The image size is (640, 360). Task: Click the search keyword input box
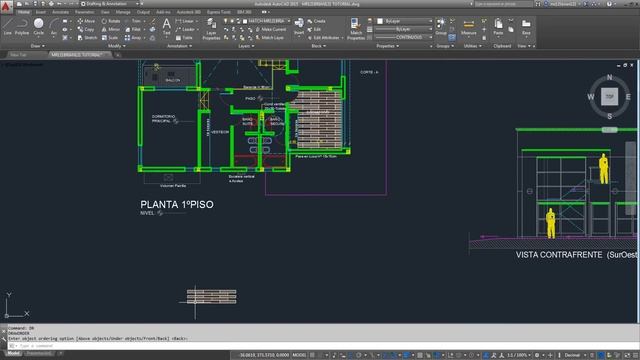pos(504,4)
